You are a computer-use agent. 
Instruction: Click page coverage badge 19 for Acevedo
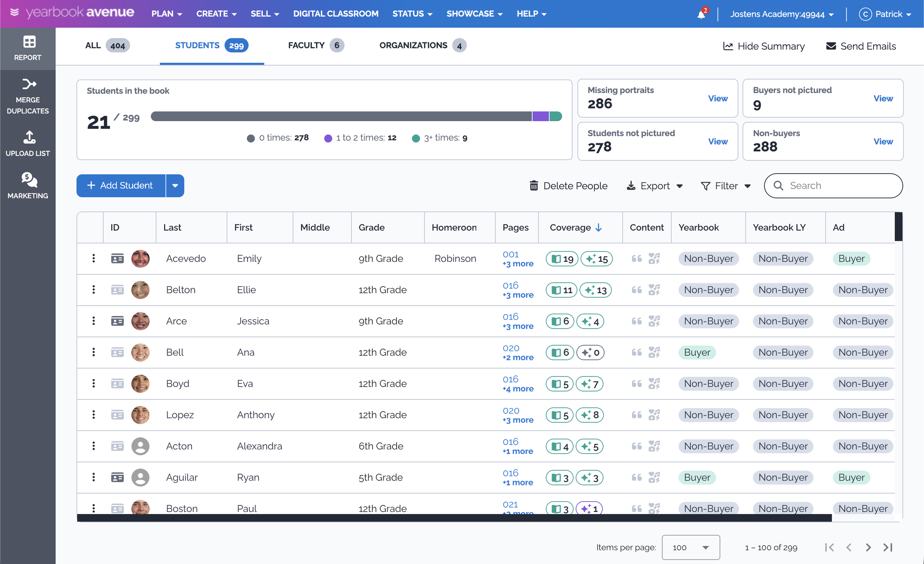(562, 259)
